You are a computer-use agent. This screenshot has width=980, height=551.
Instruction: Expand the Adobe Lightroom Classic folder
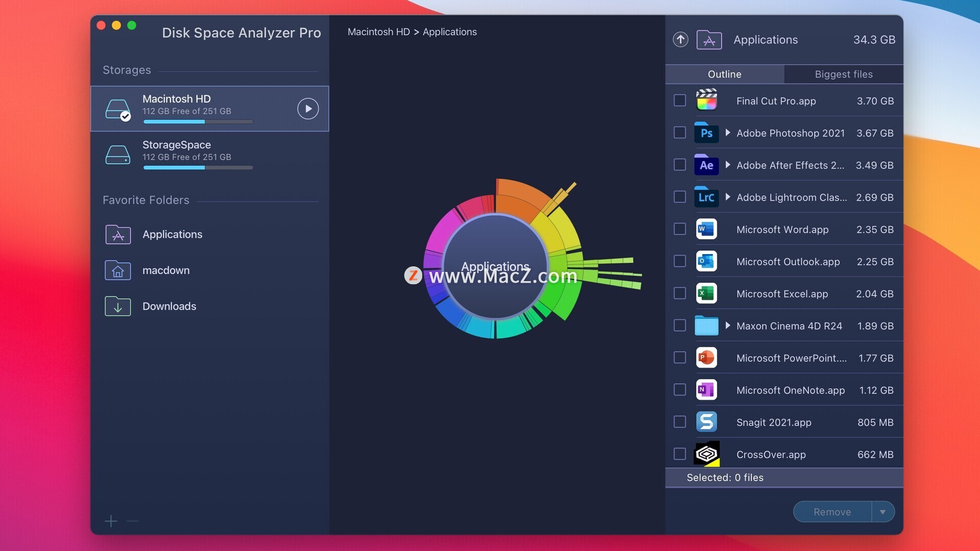click(x=728, y=197)
